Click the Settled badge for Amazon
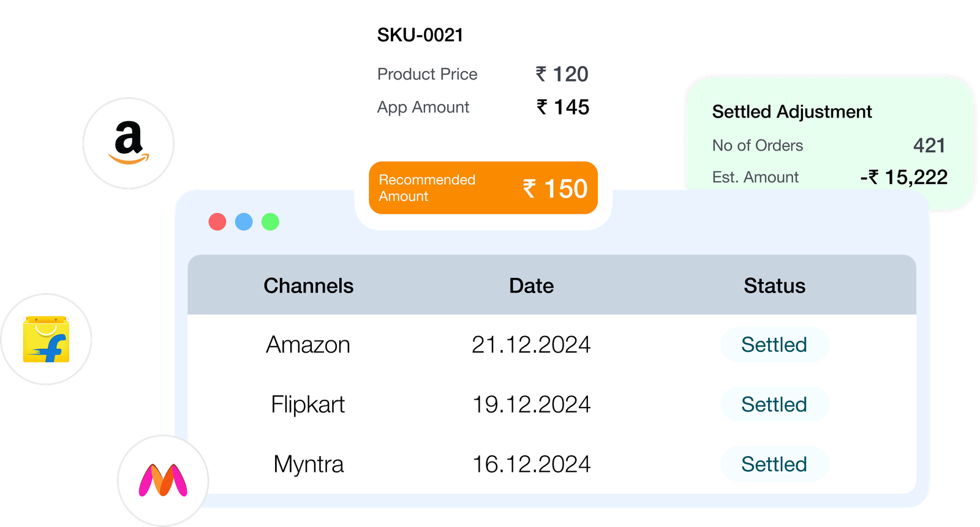This screenshot has height=527, width=980. [775, 345]
